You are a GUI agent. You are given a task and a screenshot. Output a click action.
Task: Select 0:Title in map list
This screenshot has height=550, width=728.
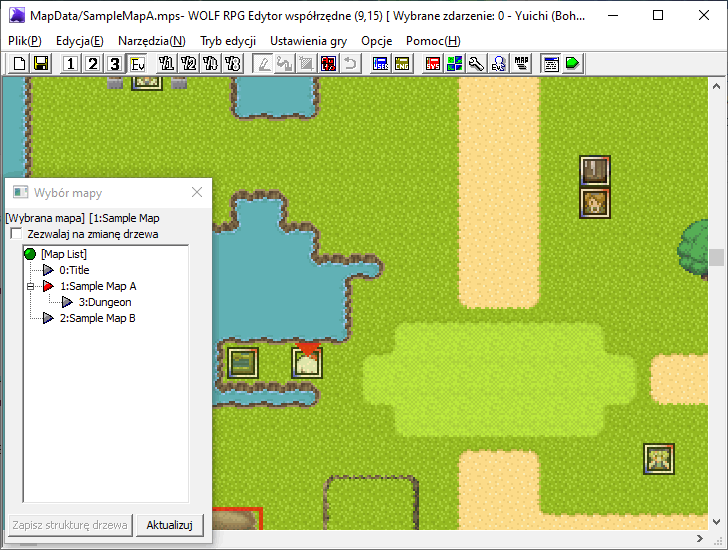[x=74, y=270]
